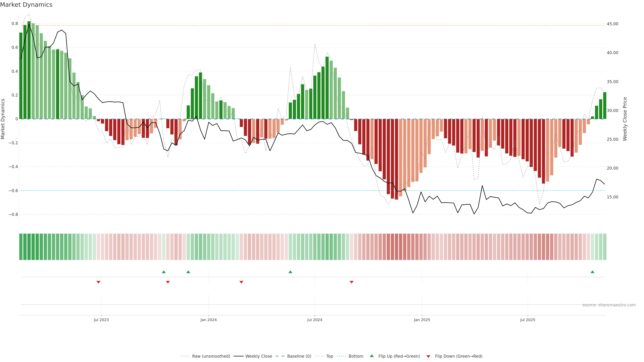The height and width of the screenshot is (362, 644).
Task: Click the leftmost green flip-up triangle marker
Action: (x=164, y=272)
